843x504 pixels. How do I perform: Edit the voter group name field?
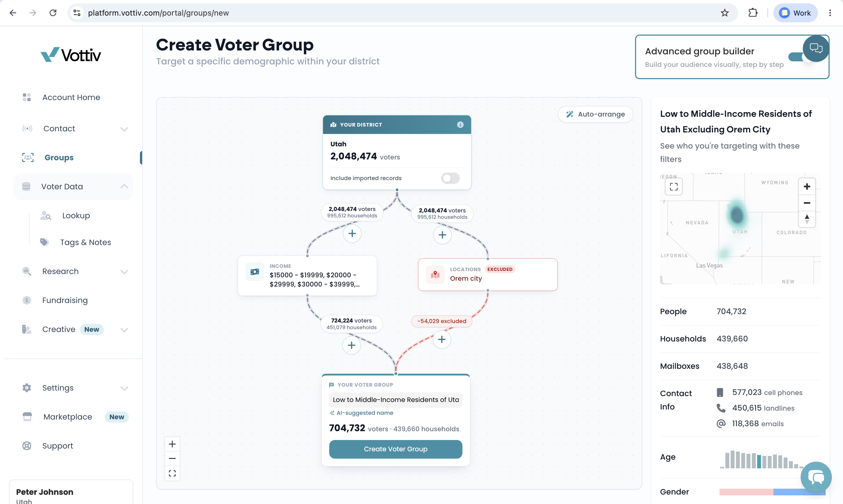pos(395,400)
